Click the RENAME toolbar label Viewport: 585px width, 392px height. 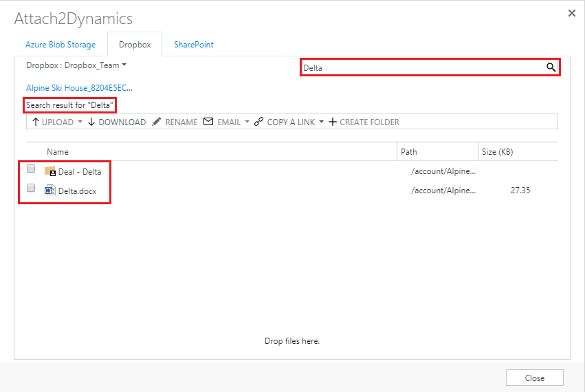[x=181, y=122]
